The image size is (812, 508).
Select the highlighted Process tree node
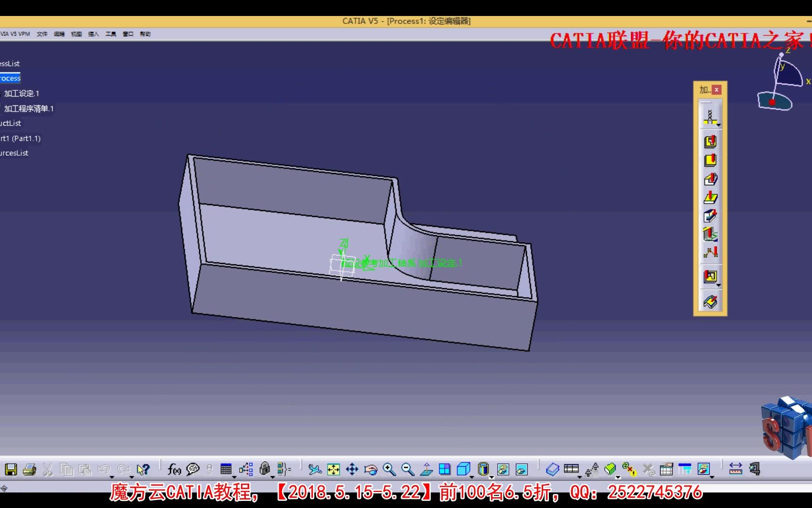[10, 78]
